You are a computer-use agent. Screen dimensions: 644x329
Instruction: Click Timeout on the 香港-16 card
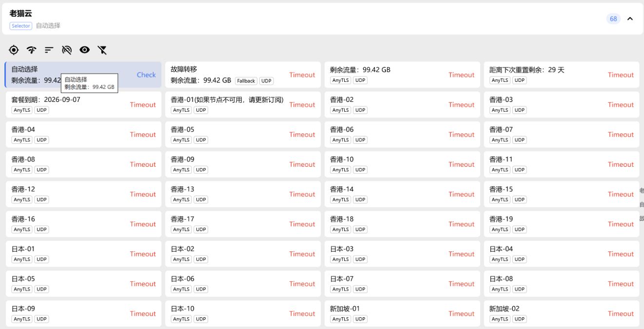point(143,224)
